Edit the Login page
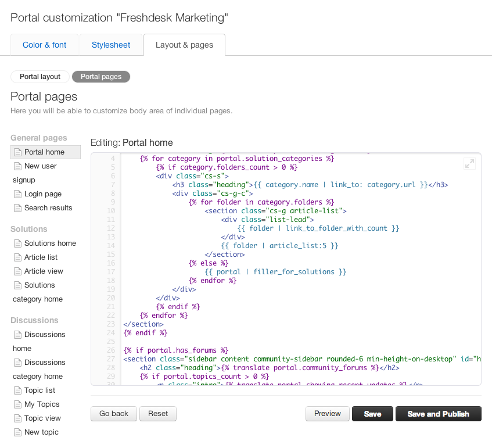Screen dimensions: 492x448 pyautogui.click(x=43, y=194)
